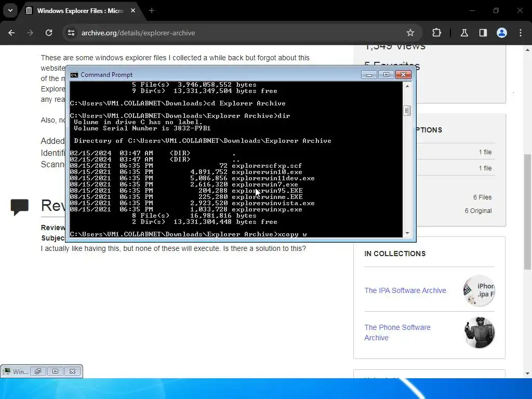
Task: Maximize the minimized Win... window bar
Action: click(55, 371)
